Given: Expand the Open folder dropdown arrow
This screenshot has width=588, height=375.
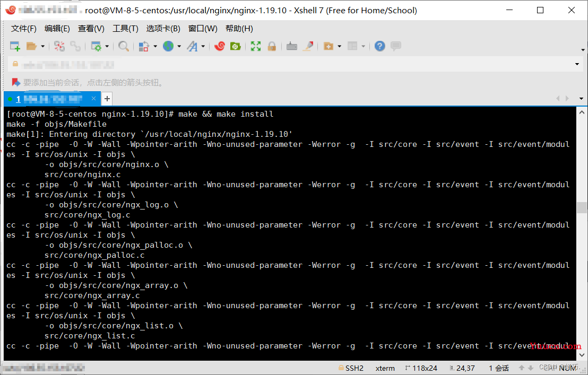Looking at the screenshot, I should click(x=42, y=47).
